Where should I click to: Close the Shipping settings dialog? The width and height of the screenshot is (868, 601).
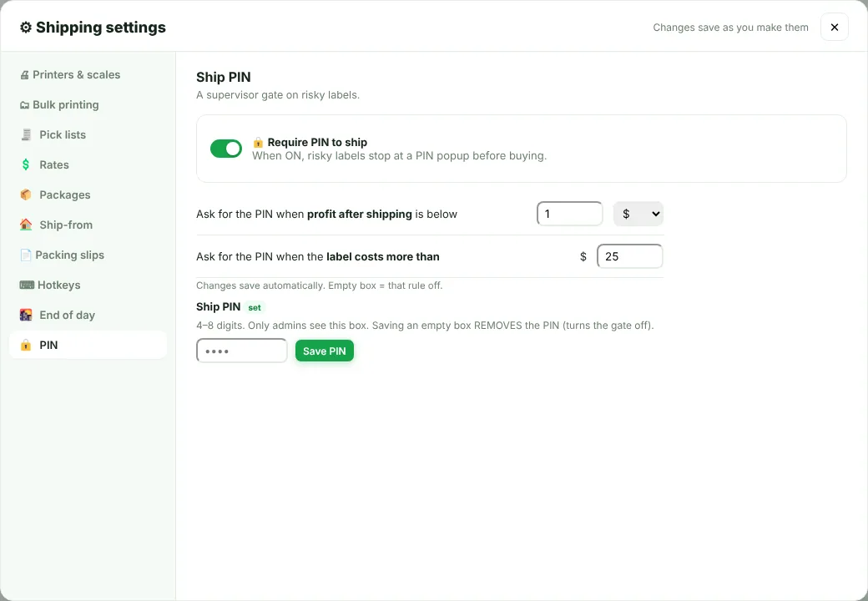tap(835, 27)
